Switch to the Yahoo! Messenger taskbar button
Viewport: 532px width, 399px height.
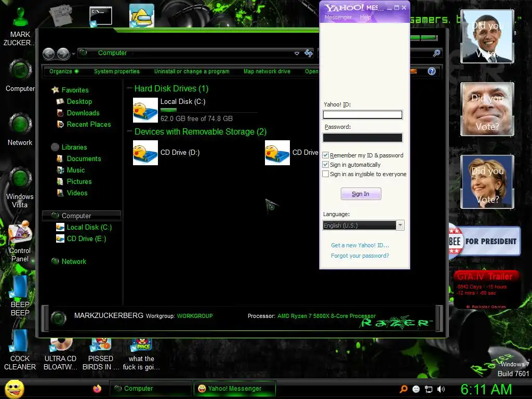tap(234, 389)
